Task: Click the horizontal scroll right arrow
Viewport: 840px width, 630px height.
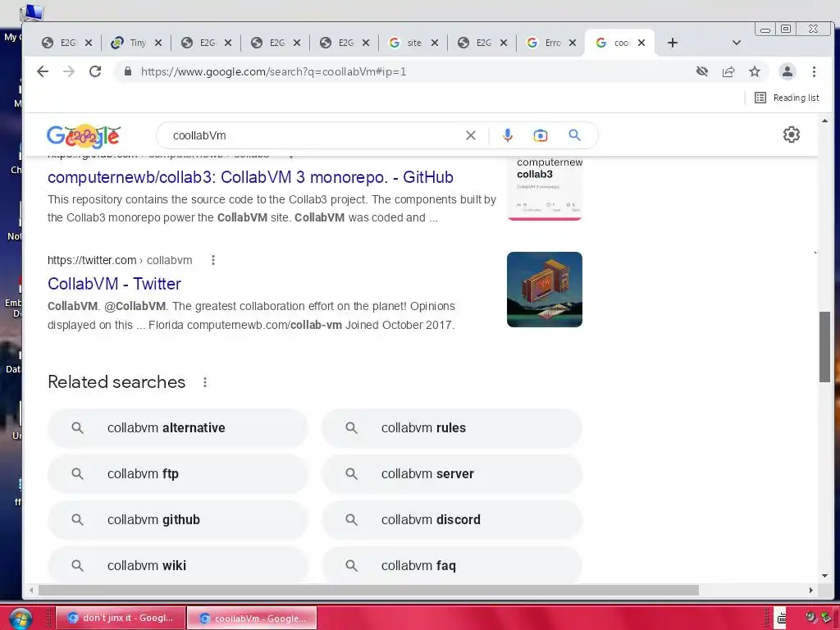Action: click(x=811, y=590)
